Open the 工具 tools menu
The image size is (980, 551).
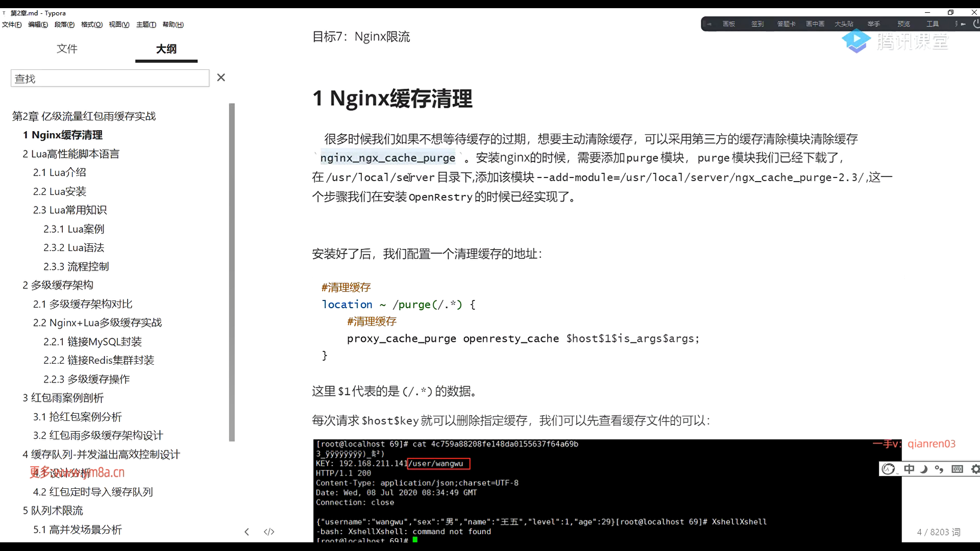click(933, 24)
